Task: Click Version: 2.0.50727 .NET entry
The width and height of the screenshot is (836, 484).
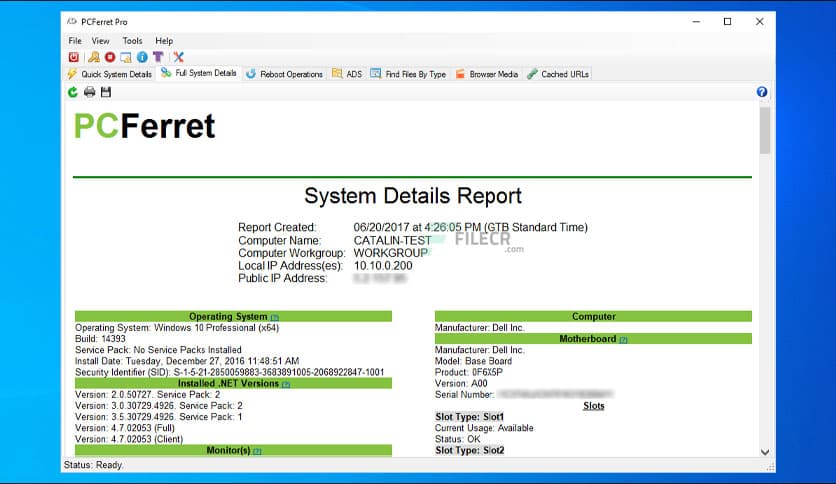Action: point(148,394)
